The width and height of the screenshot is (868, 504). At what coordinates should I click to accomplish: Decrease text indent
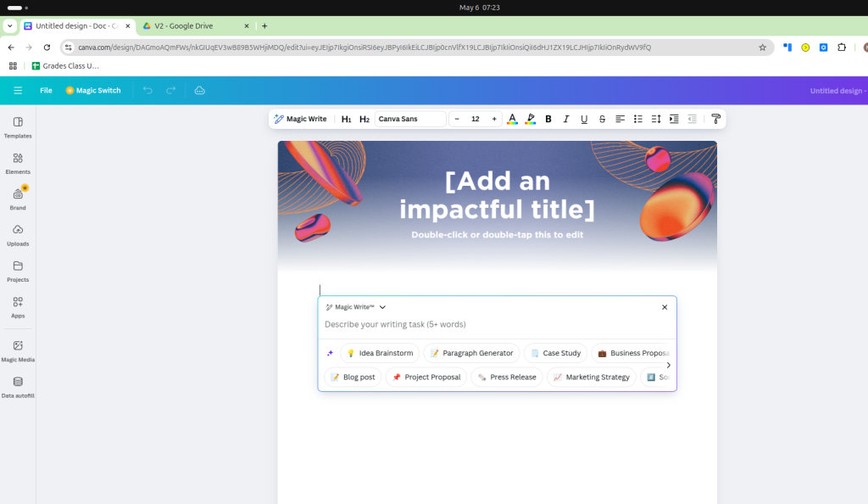692,119
